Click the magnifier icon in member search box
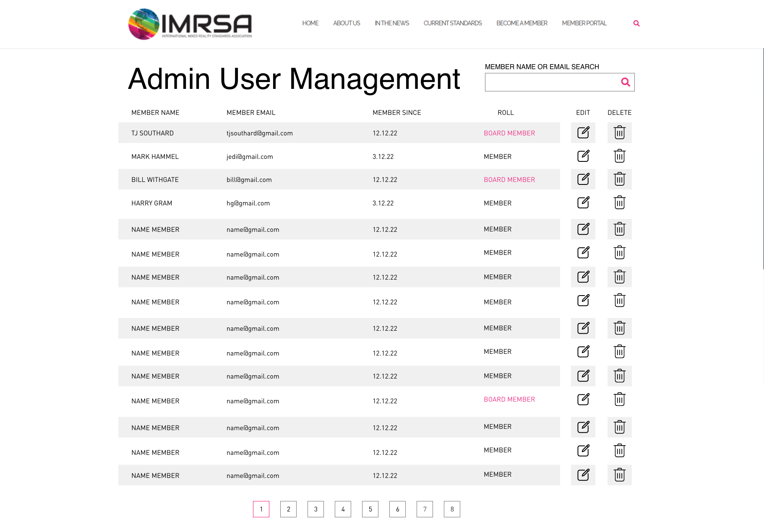The image size is (764, 532). click(x=625, y=82)
